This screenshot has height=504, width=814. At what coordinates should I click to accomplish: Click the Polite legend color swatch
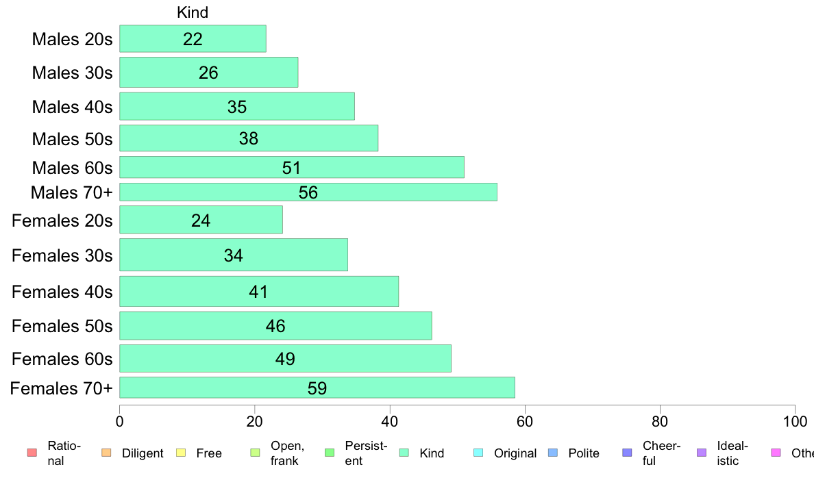point(552,453)
